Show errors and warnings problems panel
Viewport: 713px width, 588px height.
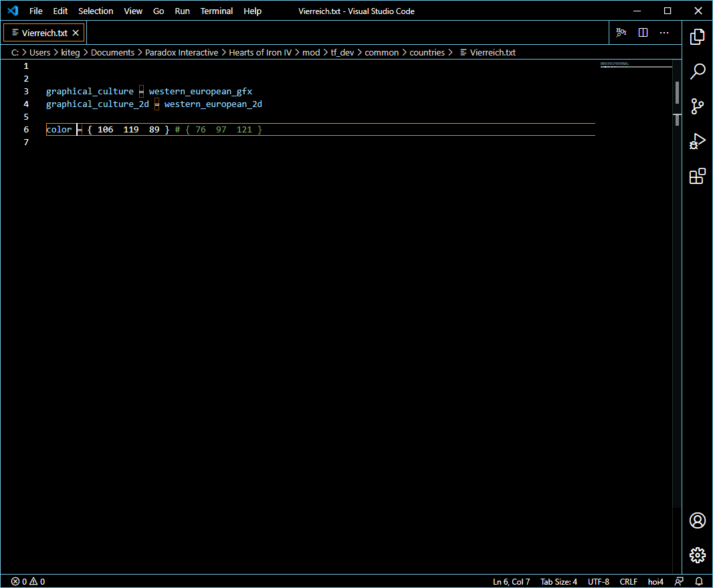[x=27, y=581]
